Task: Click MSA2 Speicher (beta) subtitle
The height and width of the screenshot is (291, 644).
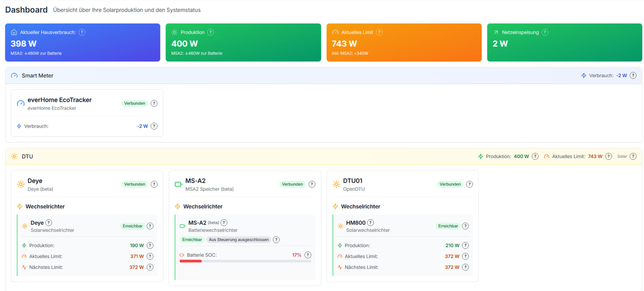Action: 209,189
